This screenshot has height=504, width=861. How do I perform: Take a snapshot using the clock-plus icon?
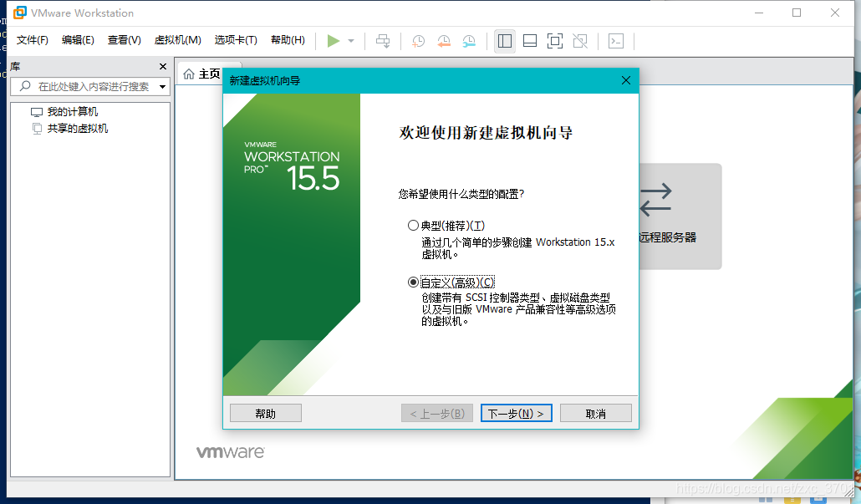418,40
